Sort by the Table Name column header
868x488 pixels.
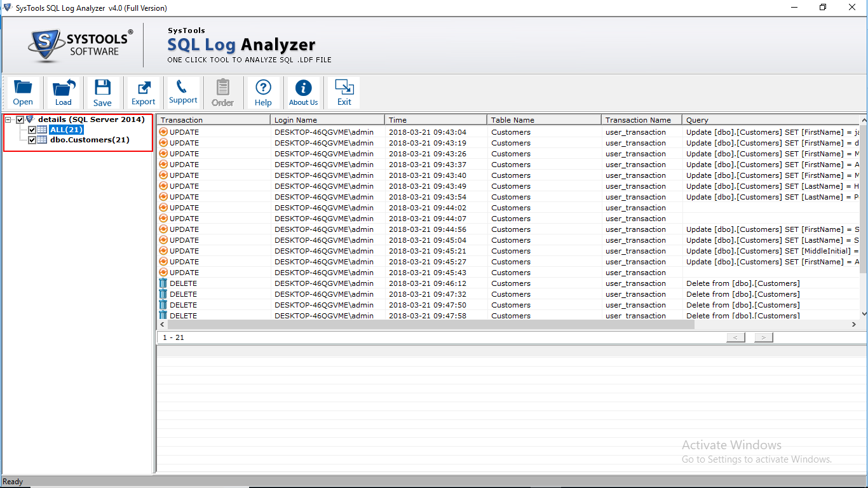(x=544, y=120)
